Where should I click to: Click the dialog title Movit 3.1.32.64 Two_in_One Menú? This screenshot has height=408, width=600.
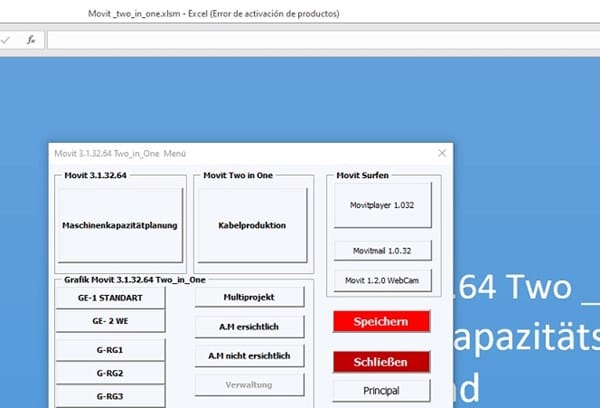tap(120, 153)
